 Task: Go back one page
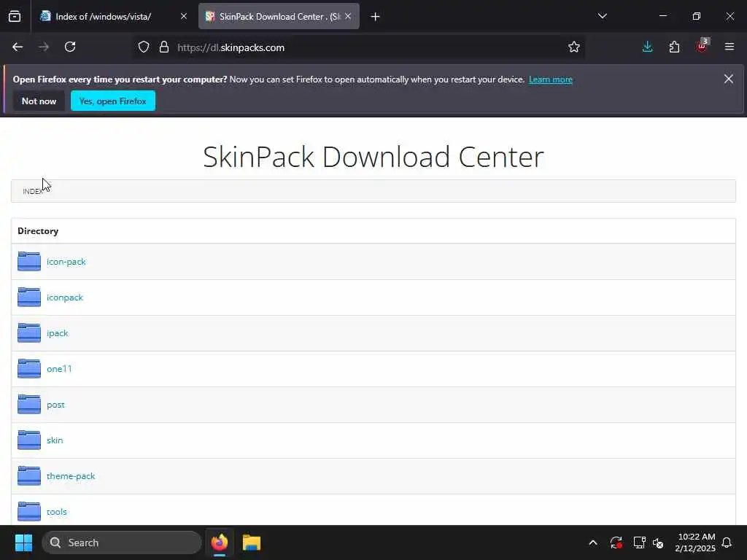pyautogui.click(x=18, y=47)
